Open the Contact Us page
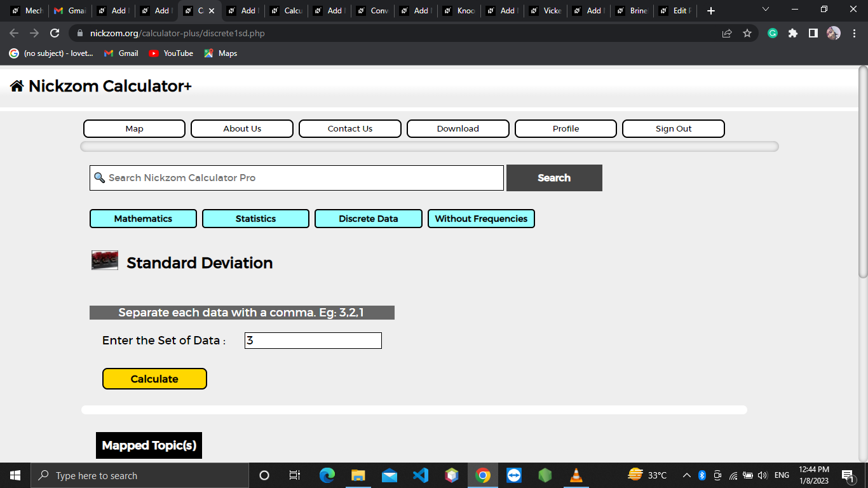868x488 pixels. click(x=350, y=128)
